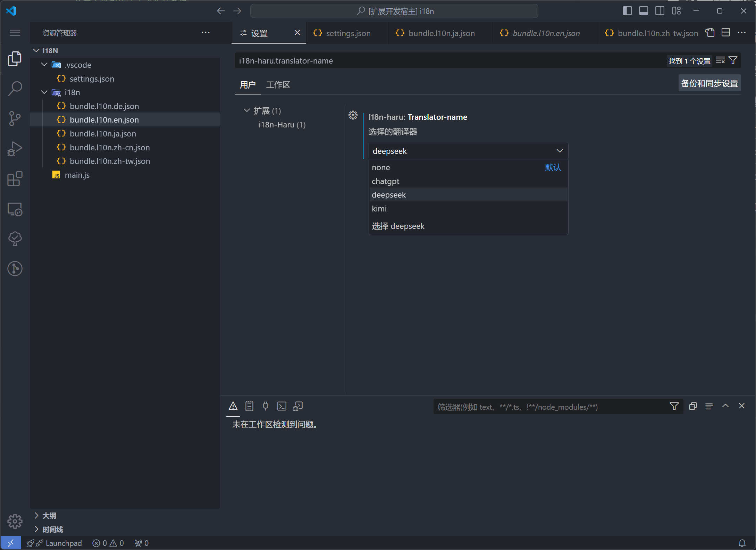Show the Debug Console plug icon
This screenshot has width=756, height=550.
pos(266,406)
